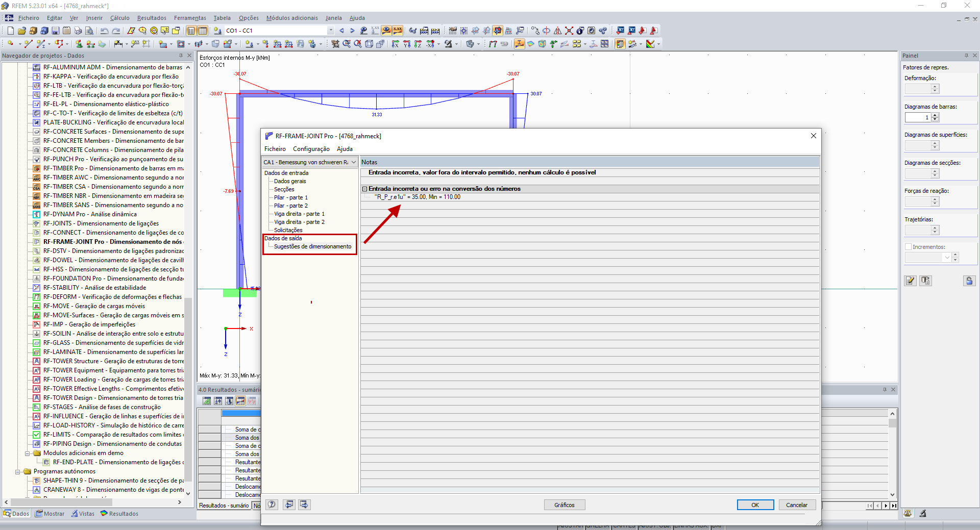Select 'Pilar - parte 1' in the tree
Image resolution: width=980 pixels, height=530 pixels.
[291, 197]
